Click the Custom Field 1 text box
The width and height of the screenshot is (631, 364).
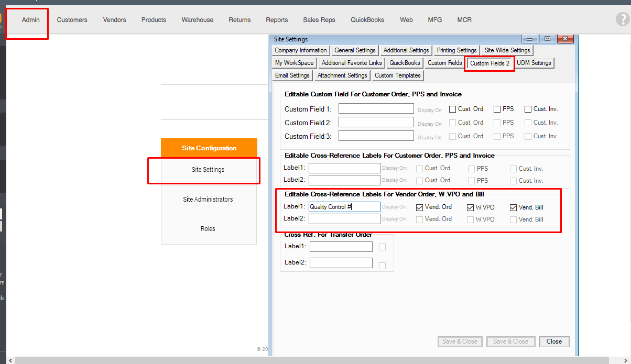[x=376, y=109]
